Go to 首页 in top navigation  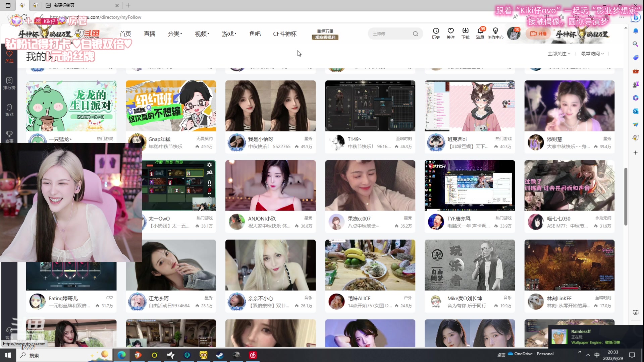click(x=125, y=34)
